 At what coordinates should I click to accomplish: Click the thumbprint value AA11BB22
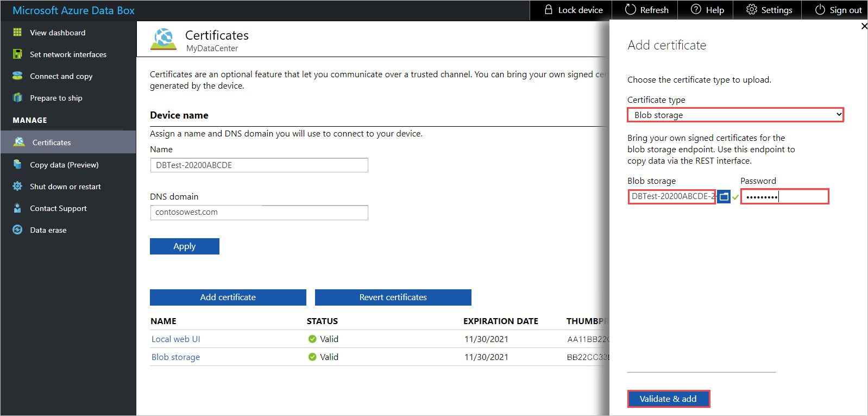click(588, 339)
